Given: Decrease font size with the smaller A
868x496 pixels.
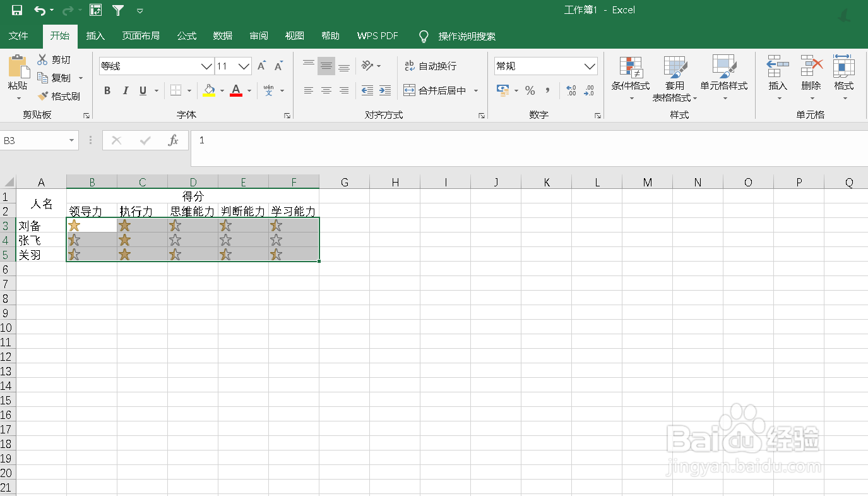Looking at the screenshot, I should (x=278, y=66).
